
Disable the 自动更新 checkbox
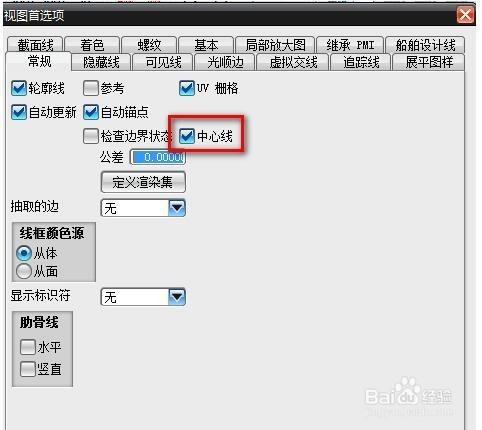(x=18, y=112)
